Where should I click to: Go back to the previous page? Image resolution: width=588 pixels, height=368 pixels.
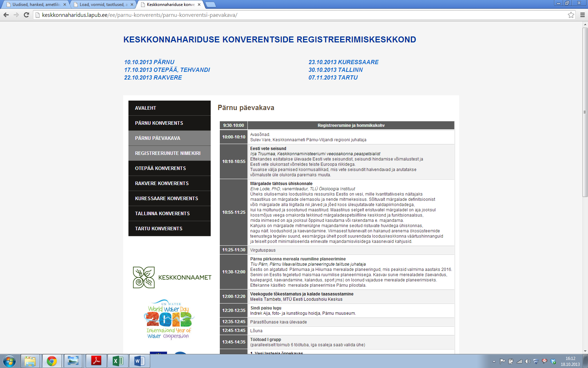tap(6, 15)
